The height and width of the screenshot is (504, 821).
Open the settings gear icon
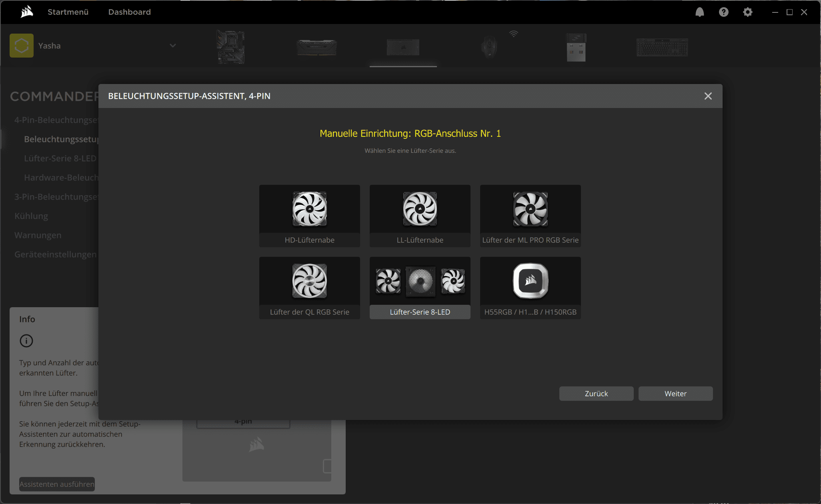pos(747,12)
